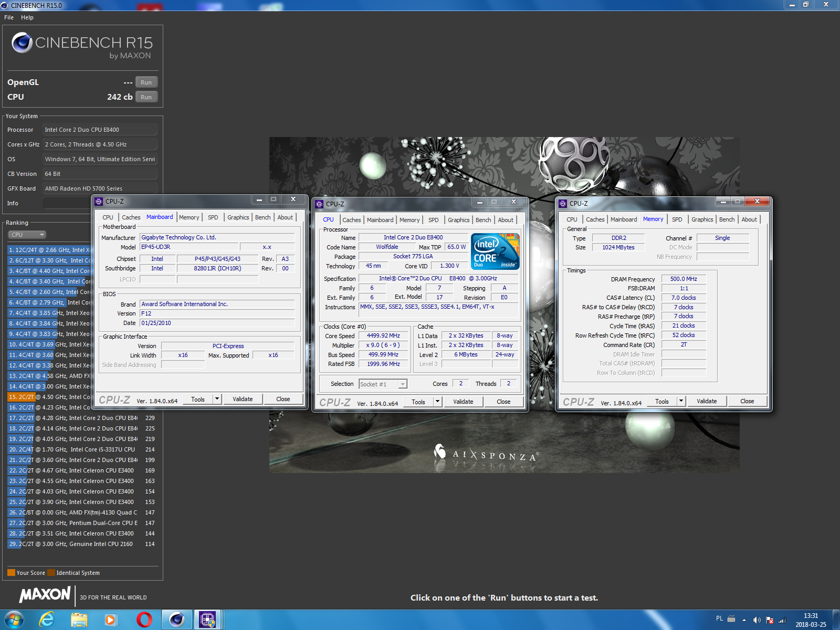Viewport: 840px width, 630px height.
Task: Click the Cinebench R15.0 title bar icon
Action: coord(5,5)
